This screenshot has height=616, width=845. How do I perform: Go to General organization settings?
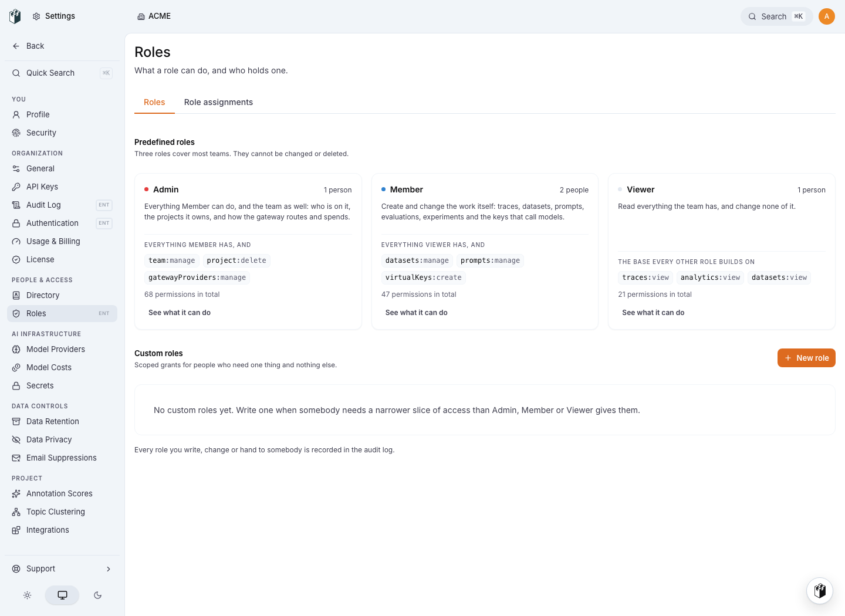[62, 168]
